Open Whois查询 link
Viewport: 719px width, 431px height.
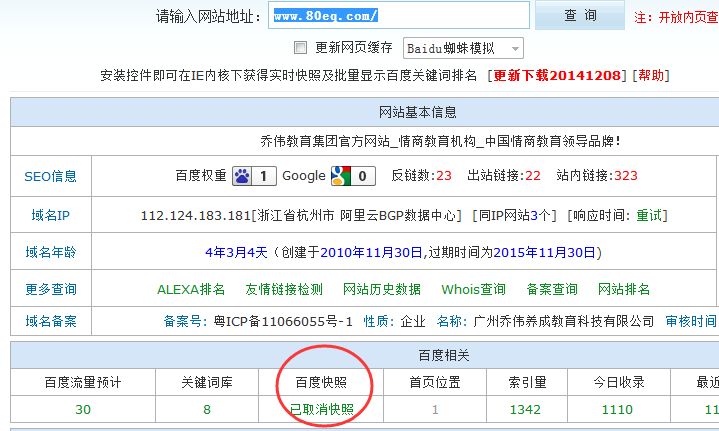(473, 289)
